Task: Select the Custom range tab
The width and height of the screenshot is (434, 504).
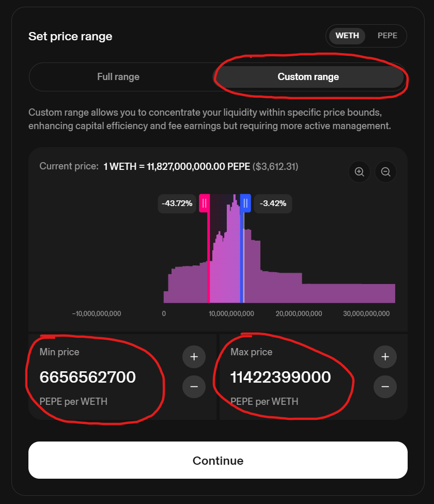Action: click(x=308, y=77)
